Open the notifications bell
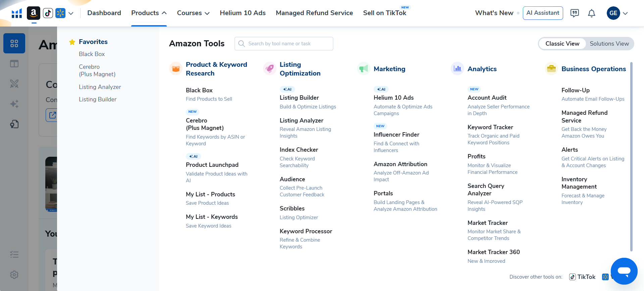Image resolution: width=644 pixels, height=291 pixels. point(591,13)
